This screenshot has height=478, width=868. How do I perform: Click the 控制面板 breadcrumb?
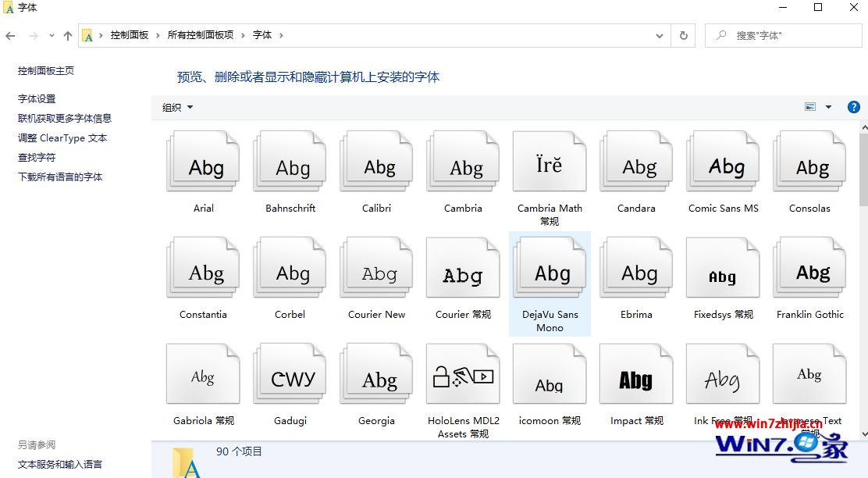coord(130,35)
